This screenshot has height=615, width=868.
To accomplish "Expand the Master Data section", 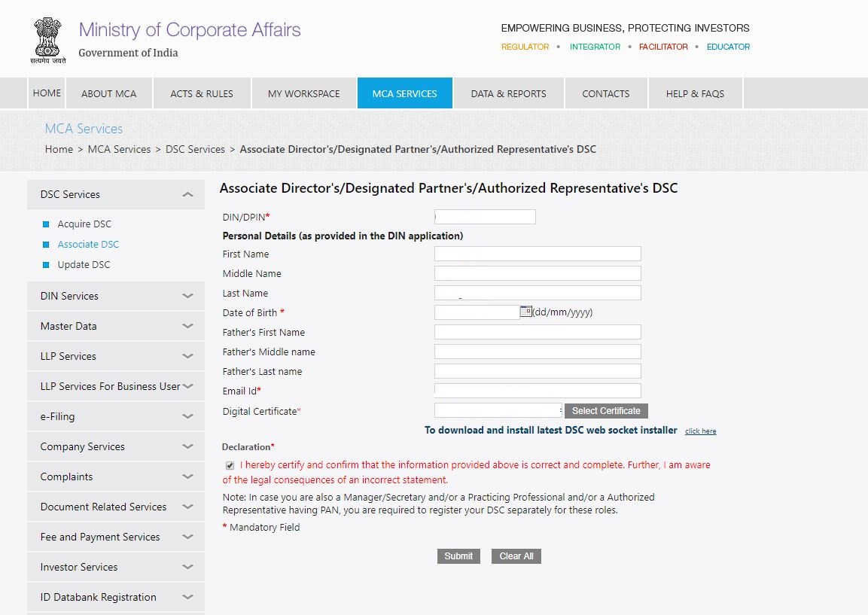I will pyautogui.click(x=187, y=327).
